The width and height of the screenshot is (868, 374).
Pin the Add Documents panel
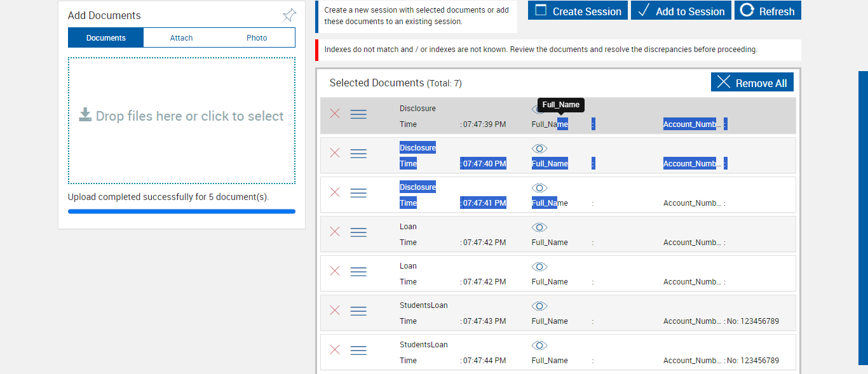click(289, 16)
